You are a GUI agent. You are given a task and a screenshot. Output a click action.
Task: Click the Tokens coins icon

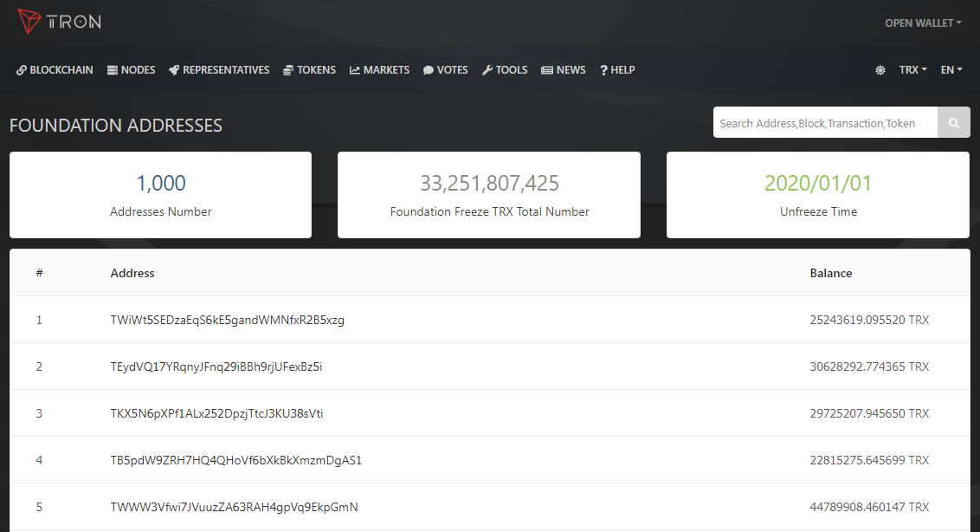tap(288, 70)
